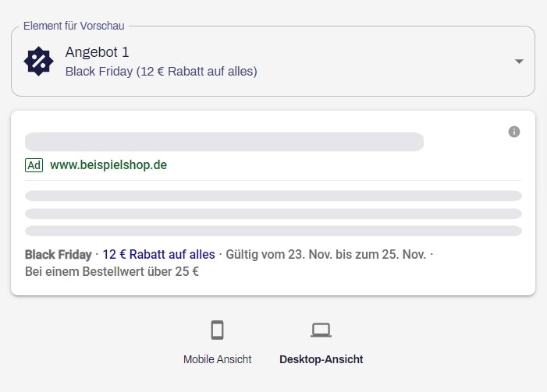
Task: Click the second gray description placeholder line
Action: (273, 214)
